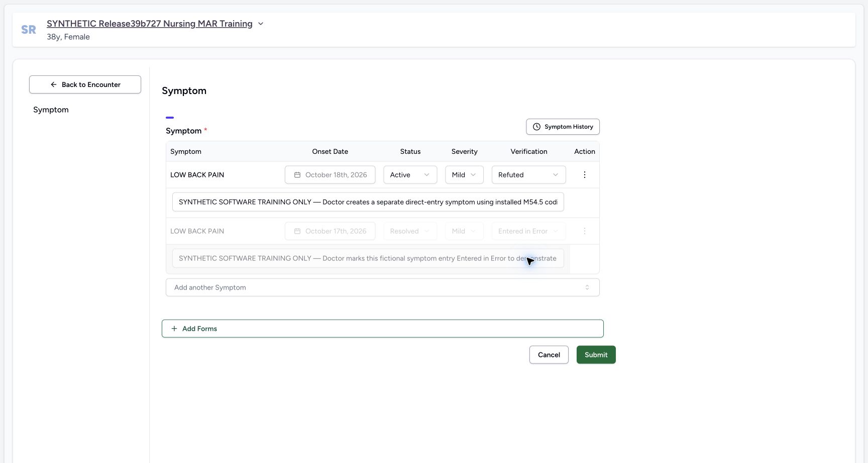Click the back arrow icon in Back to Encounter
Screen dimensions: 868x463
[x=54, y=84]
